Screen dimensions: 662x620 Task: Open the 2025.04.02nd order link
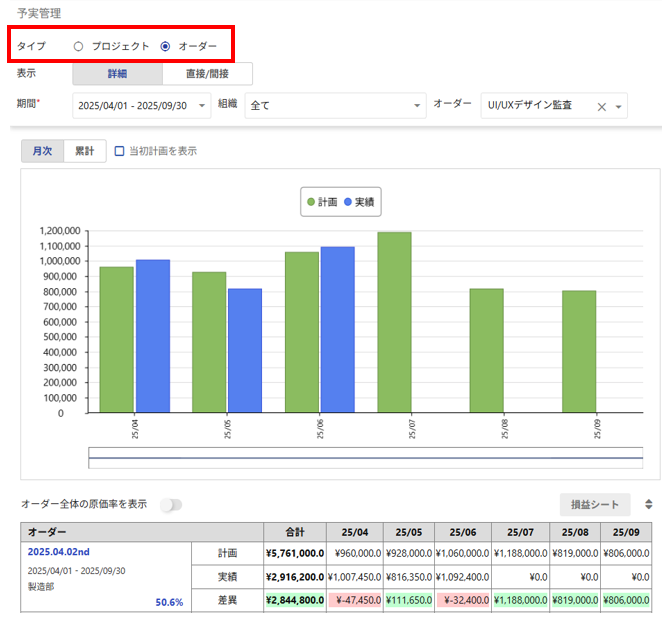point(59,552)
